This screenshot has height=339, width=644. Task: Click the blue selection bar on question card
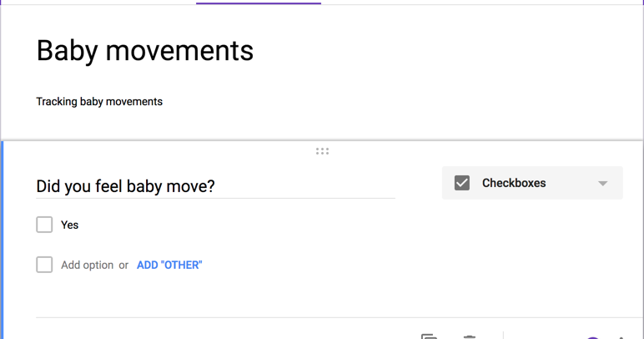[x=2, y=240]
